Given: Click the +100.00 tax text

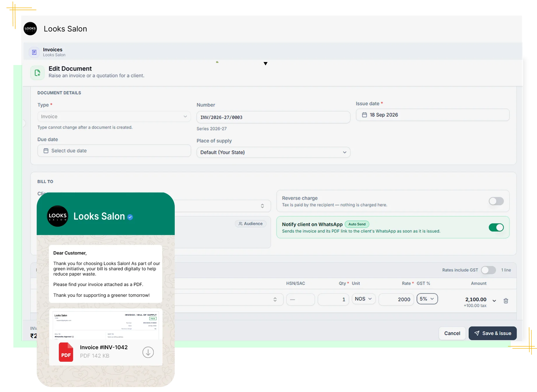Looking at the screenshot, I should [475, 306].
